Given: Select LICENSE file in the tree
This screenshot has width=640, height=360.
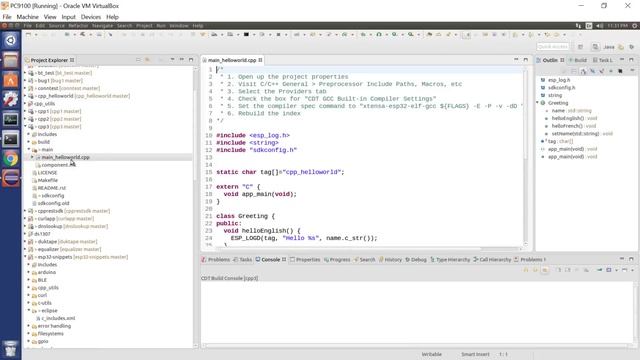Looking at the screenshot, I should click(47, 173).
